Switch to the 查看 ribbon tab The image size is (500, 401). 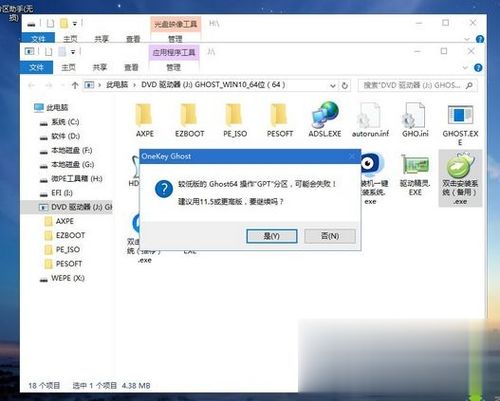coord(131,68)
